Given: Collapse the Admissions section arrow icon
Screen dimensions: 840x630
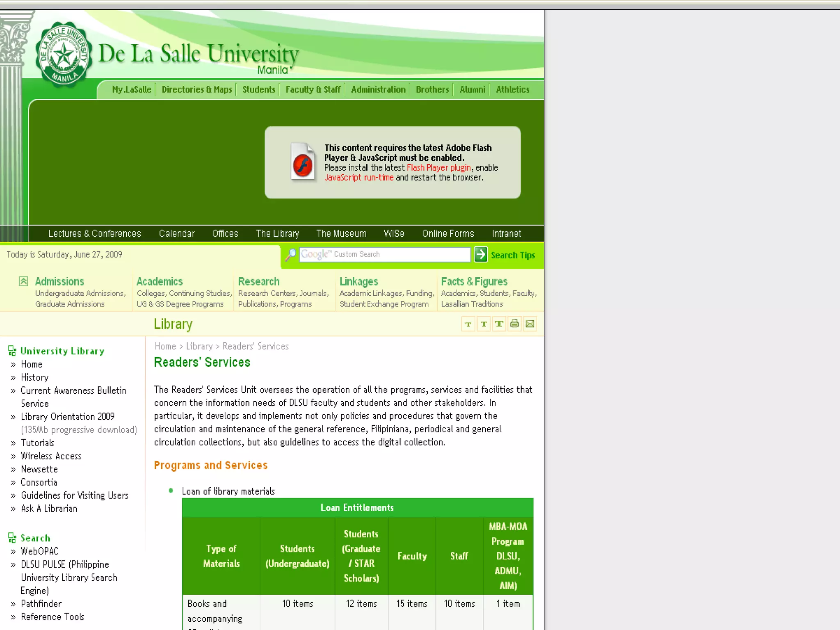Looking at the screenshot, I should point(23,281).
